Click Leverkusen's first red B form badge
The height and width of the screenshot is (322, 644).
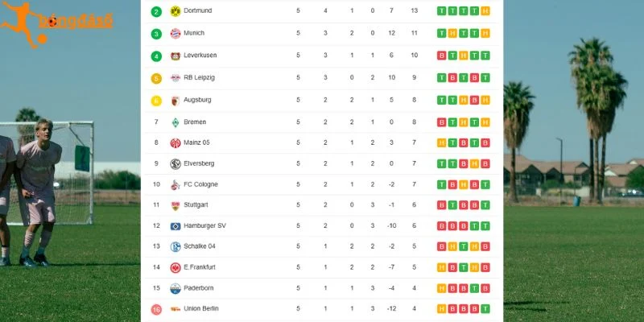tap(441, 56)
